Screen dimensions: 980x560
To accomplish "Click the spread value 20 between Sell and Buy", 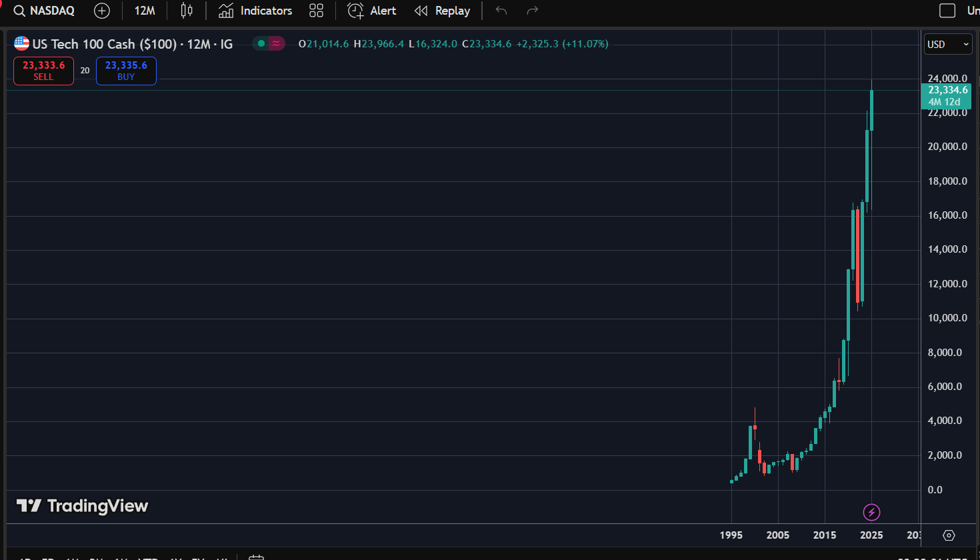I will (x=85, y=71).
